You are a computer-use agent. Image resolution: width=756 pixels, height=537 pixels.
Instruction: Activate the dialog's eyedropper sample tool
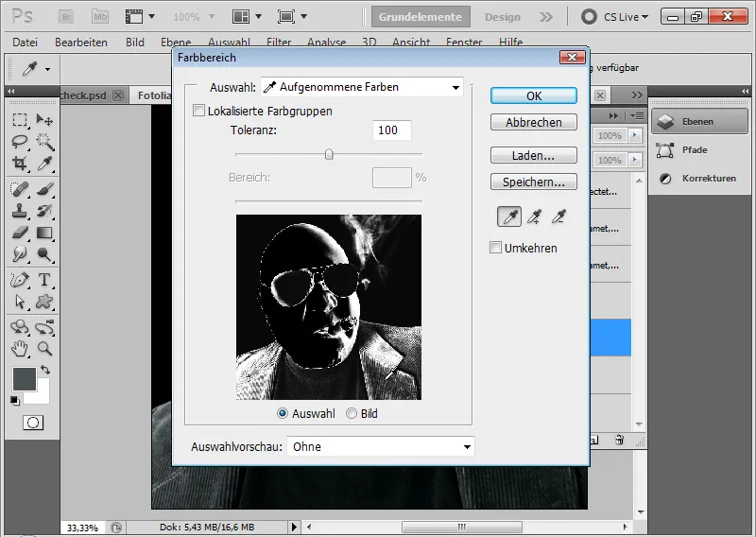click(509, 217)
